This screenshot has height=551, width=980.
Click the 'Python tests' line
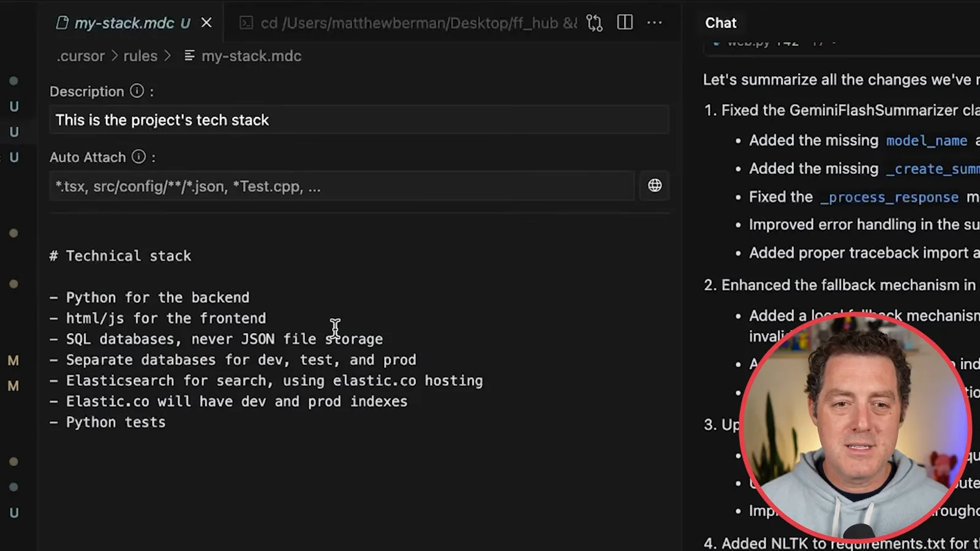pyautogui.click(x=107, y=422)
